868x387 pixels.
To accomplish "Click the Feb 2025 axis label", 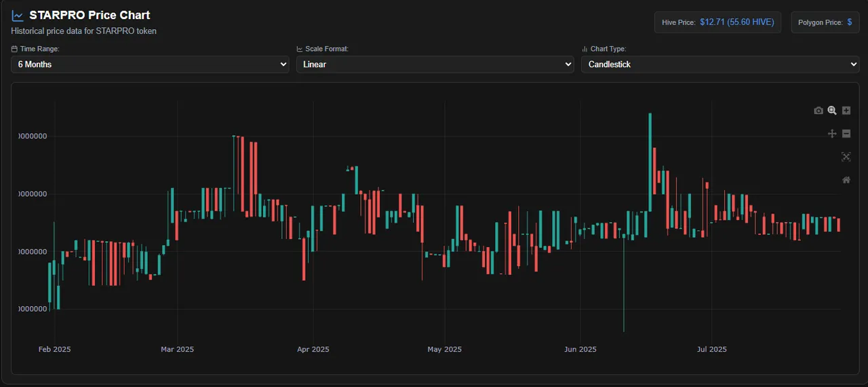I will (54, 350).
